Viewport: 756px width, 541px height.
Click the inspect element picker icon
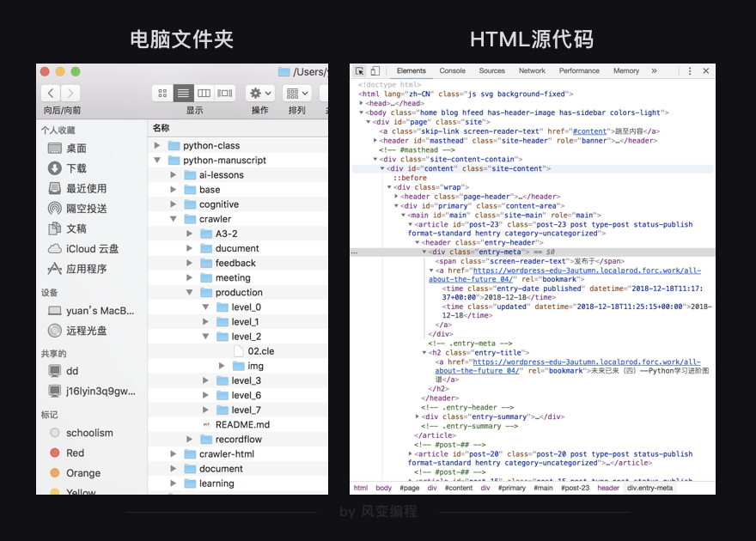pos(360,71)
